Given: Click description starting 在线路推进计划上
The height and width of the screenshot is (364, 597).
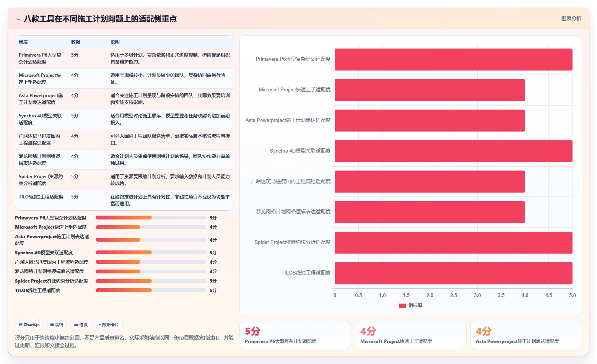Looking at the screenshot, I should tap(170, 200).
